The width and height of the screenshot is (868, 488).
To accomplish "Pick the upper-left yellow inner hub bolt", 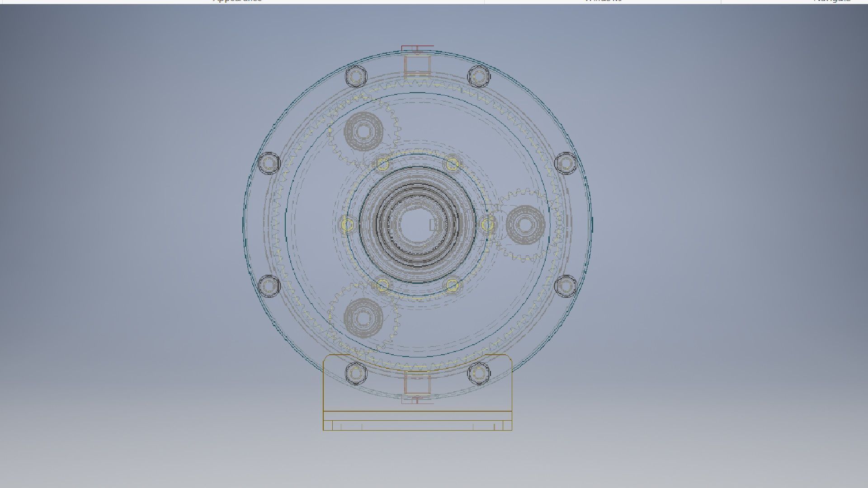I will click(382, 164).
